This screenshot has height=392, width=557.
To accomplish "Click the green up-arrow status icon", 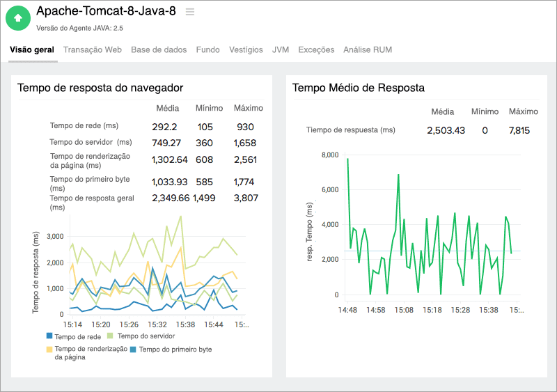I will [18, 18].
